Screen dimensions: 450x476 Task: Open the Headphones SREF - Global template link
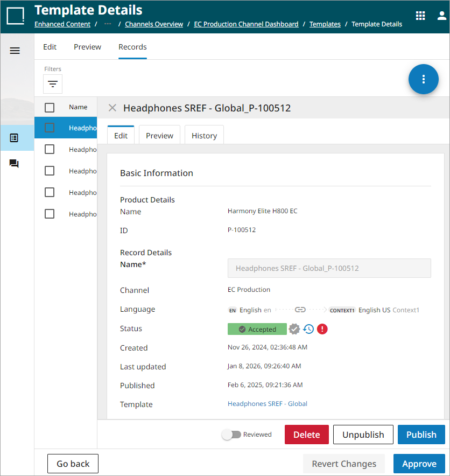268,404
